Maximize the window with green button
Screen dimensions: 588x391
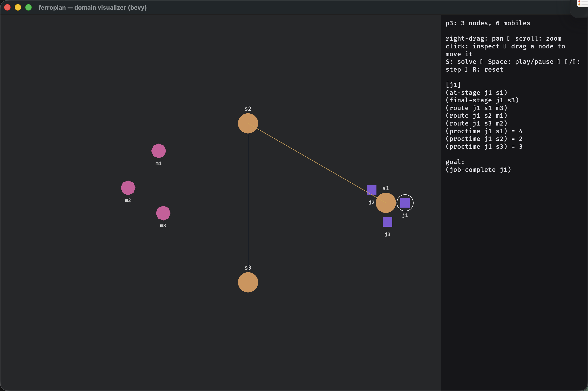tap(28, 8)
